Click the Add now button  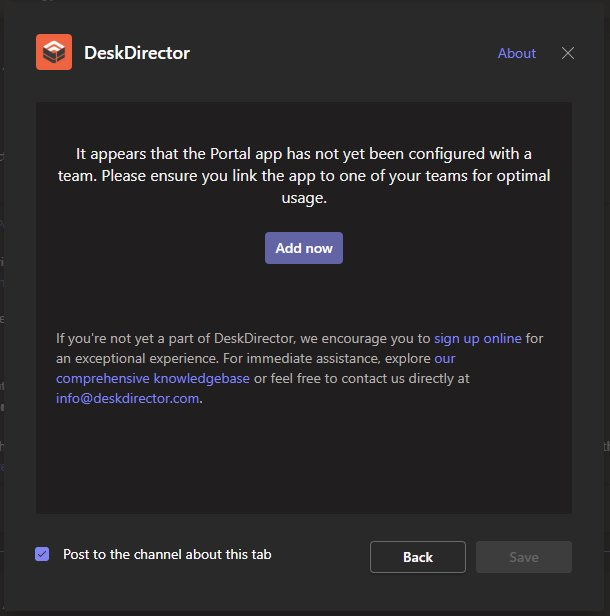pyautogui.click(x=304, y=248)
